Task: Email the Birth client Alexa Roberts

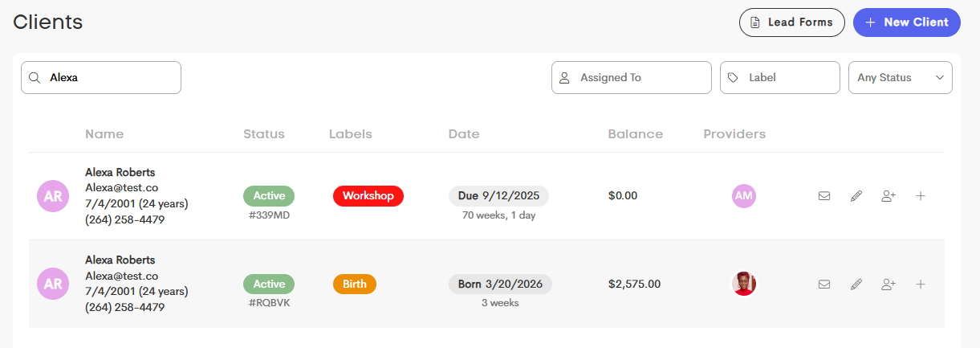Action: pyautogui.click(x=824, y=284)
